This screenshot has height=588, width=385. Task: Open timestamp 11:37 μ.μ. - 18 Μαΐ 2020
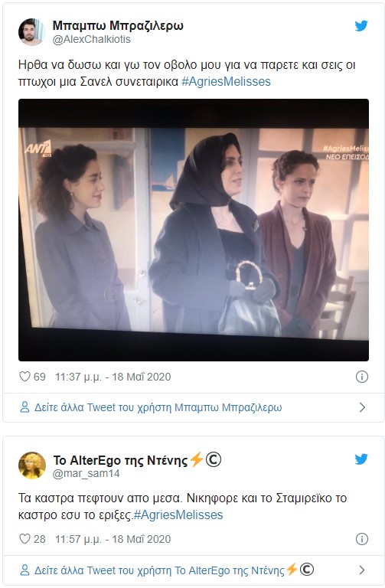click(113, 377)
